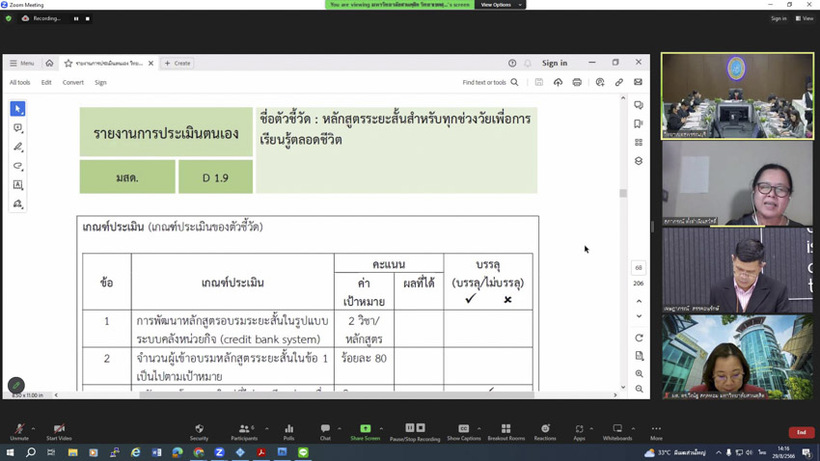Click the add comment tool
Image resolution: width=820 pixels, height=461 pixels.
(18, 128)
